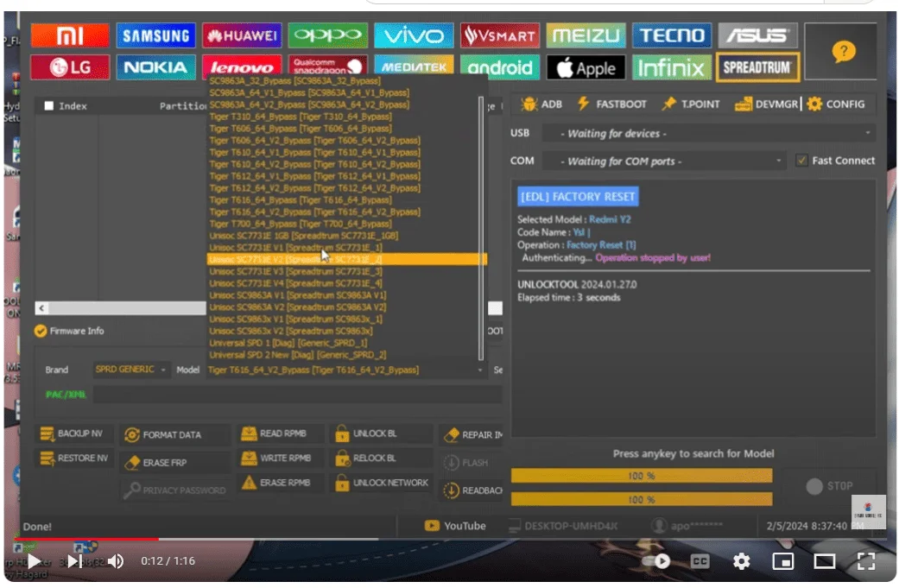The image size is (899, 588).
Task: Toggle closed captions CC button
Action: (x=700, y=561)
